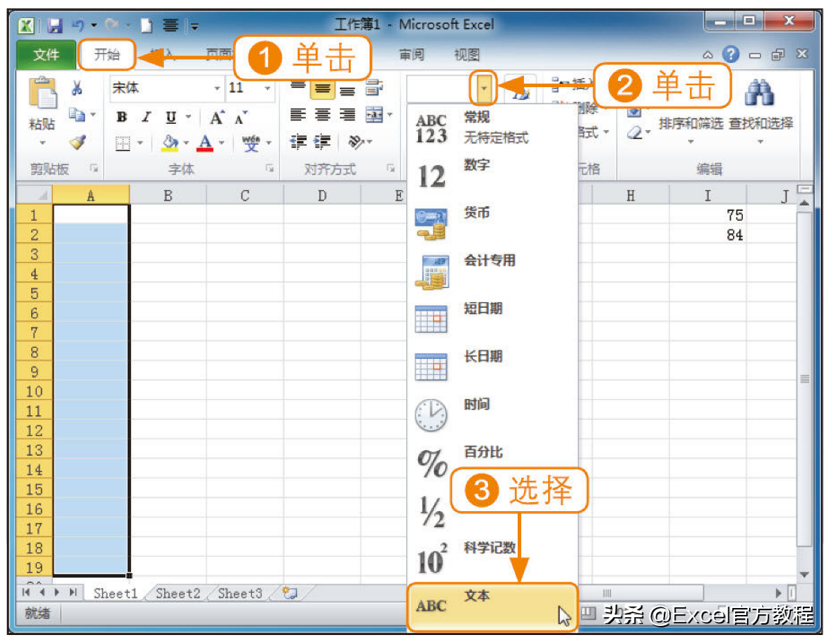This screenshot has width=832, height=644.
Task: Click the Undo arrow in quick access toolbar
Action: point(78,26)
